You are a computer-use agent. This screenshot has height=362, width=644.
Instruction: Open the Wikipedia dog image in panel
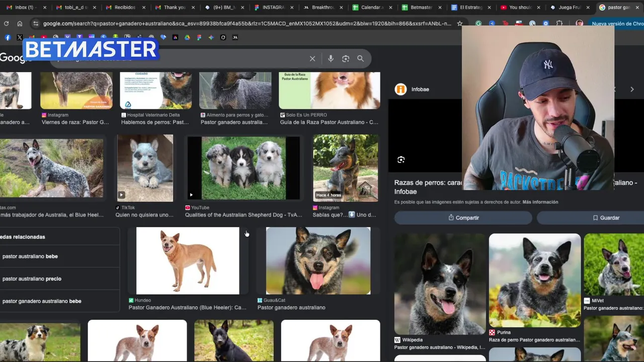pyautogui.click(x=440, y=284)
